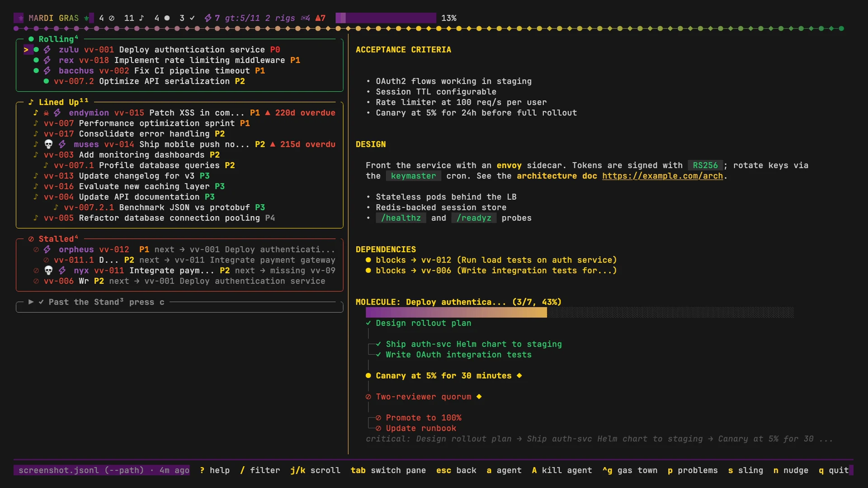Image resolution: width=868 pixels, height=488 pixels.
Task: Click the skull icon in the muses vv-014 row
Action: coord(48,144)
